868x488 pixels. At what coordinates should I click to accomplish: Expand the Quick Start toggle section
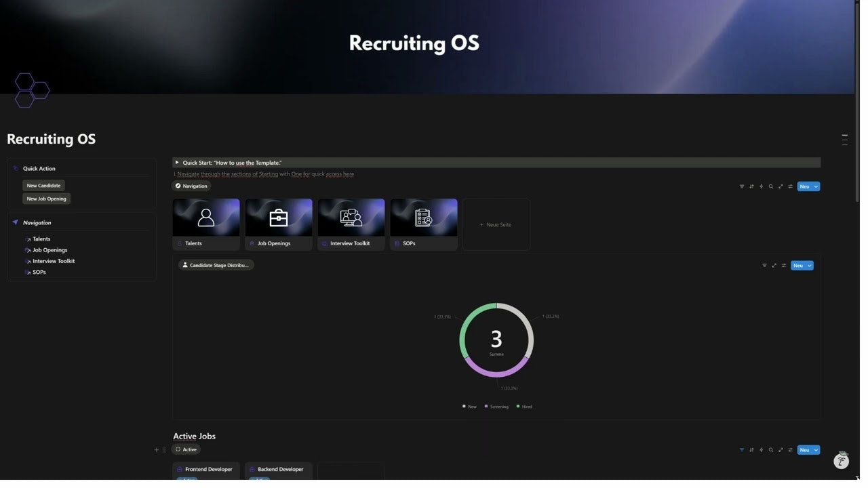pos(177,163)
